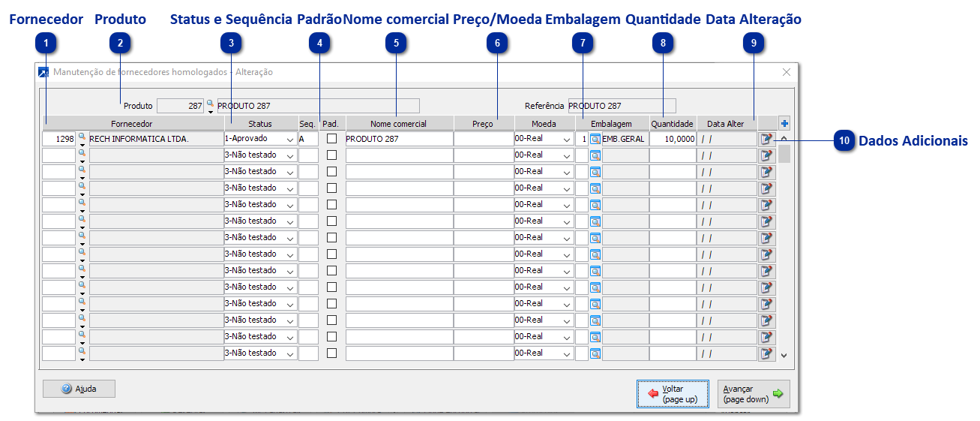Click the blue plus icon to add row
This screenshot has width=980, height=421.
point(784,123)
